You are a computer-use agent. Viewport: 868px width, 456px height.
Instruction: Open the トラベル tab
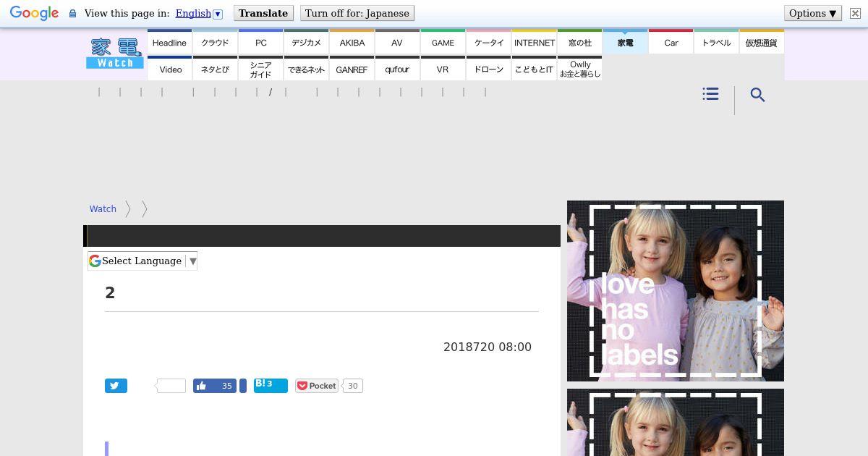tap(716, 42)
